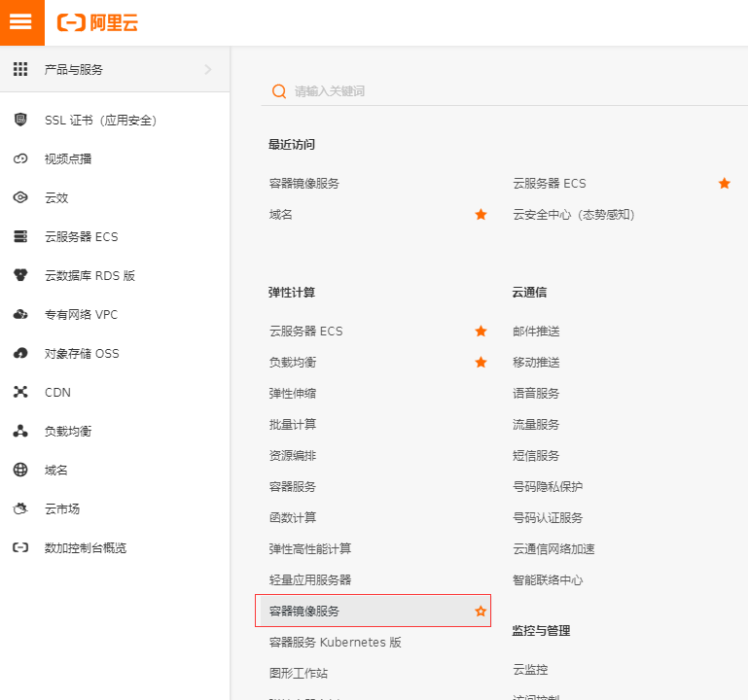
Task: Toggle star for 负载均衡 under 弹性计算
Action: pyautogui.click(x=481, y=363)
